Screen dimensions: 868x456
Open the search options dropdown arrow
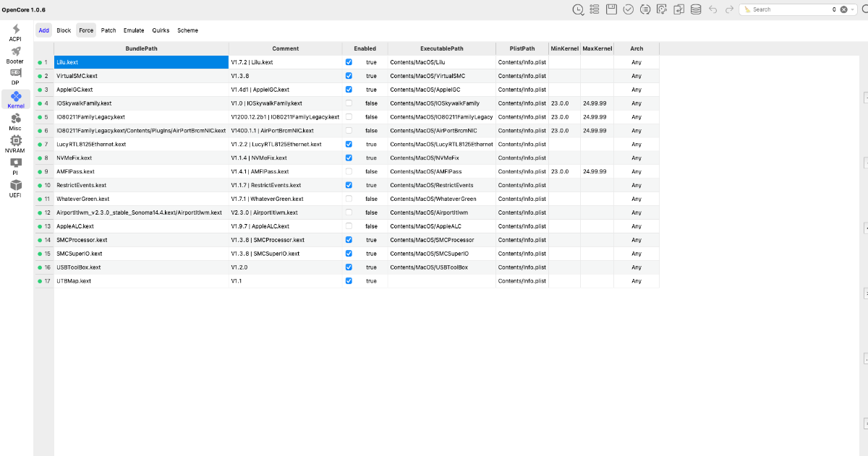pyautogui.click(x=852, y=9)
